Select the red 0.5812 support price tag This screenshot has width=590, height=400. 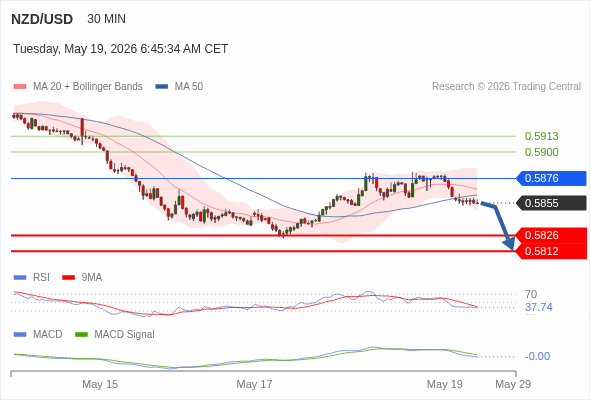tap(551, 251)
